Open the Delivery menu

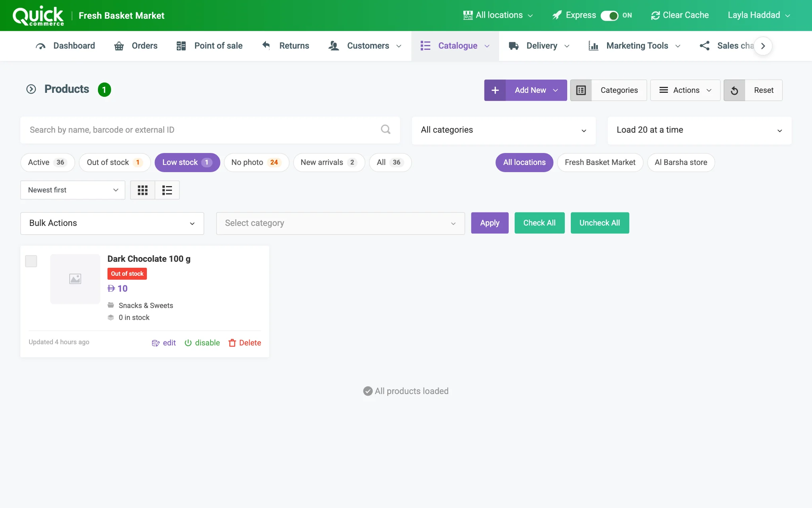539,46
